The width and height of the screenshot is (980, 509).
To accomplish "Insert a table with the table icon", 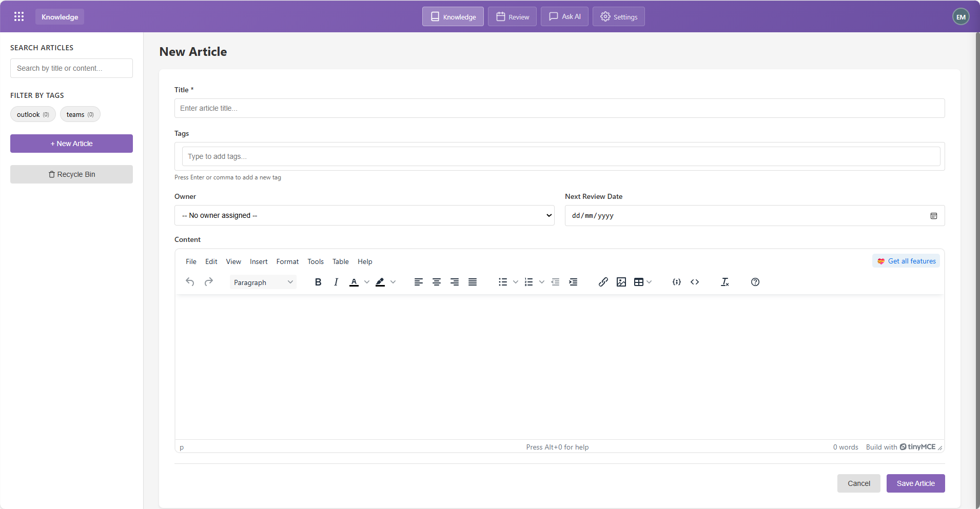I will click(639, 282).
